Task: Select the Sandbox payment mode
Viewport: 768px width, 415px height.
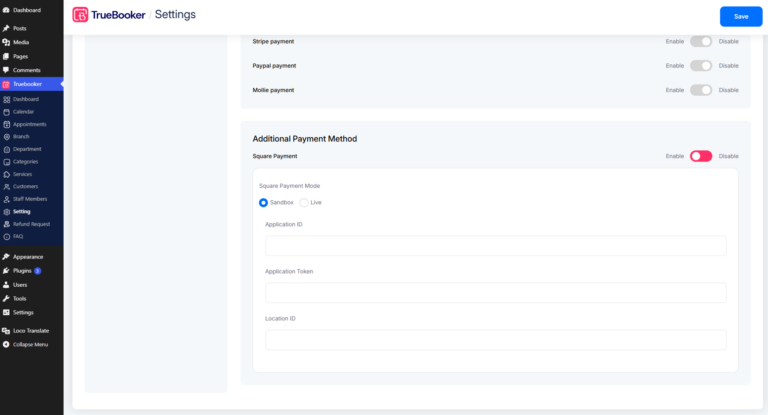Action: click(264, 203)
